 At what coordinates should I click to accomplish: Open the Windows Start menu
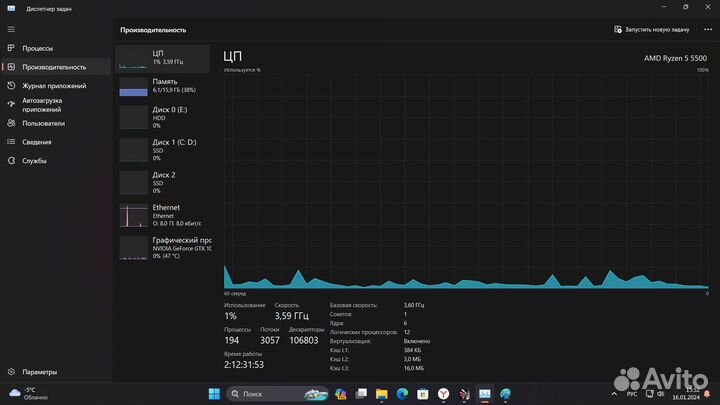214,394
